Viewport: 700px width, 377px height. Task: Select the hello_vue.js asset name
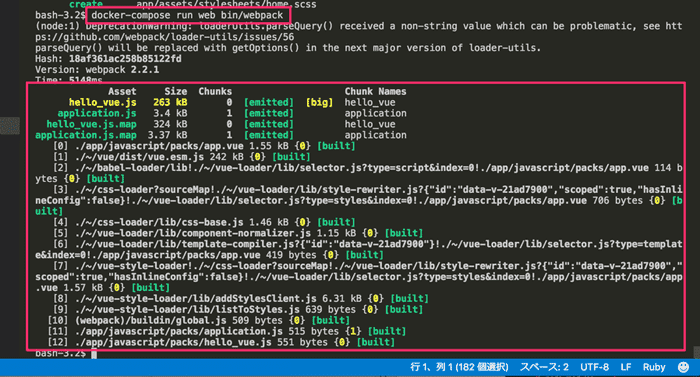[x=103, y=102]
